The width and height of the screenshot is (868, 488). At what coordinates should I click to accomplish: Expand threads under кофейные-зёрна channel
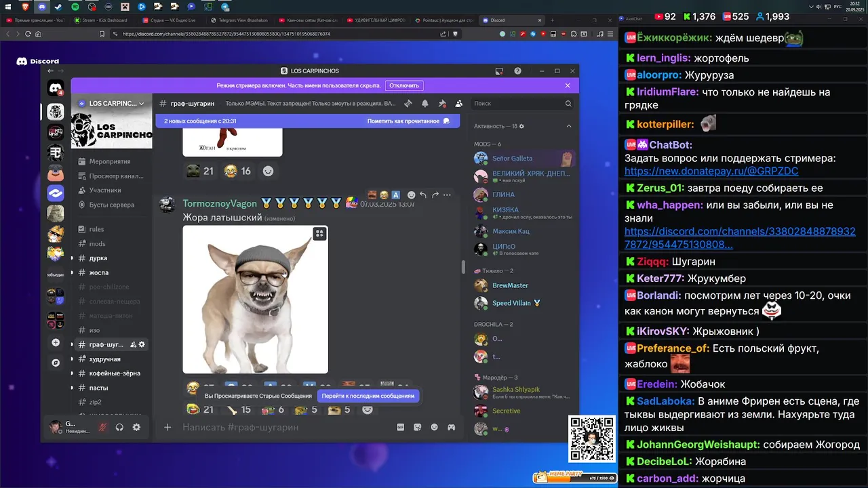coord(72,373)
